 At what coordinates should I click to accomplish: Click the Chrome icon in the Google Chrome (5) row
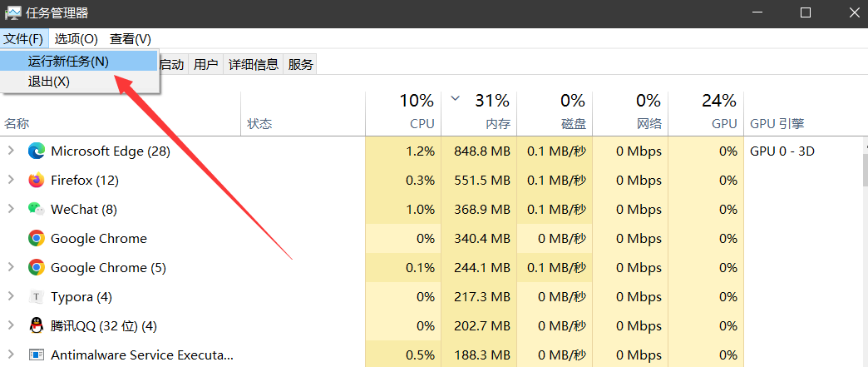[37, 268]
